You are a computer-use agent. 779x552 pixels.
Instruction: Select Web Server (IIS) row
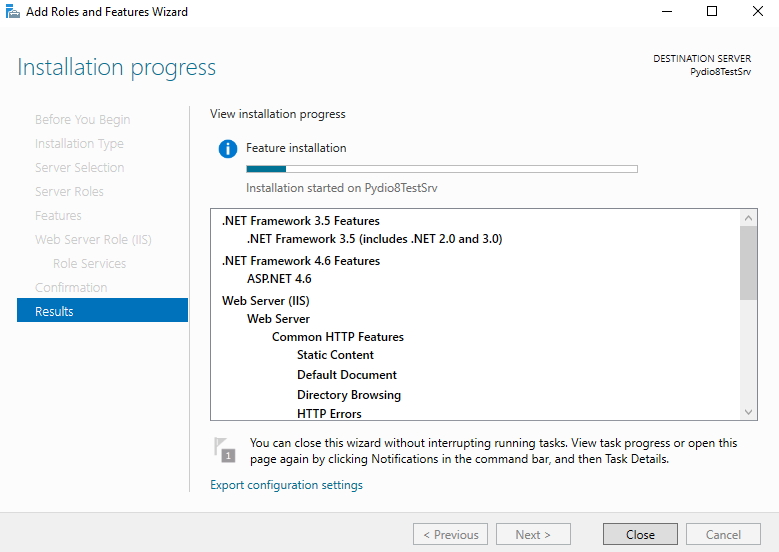click(266, 301)
